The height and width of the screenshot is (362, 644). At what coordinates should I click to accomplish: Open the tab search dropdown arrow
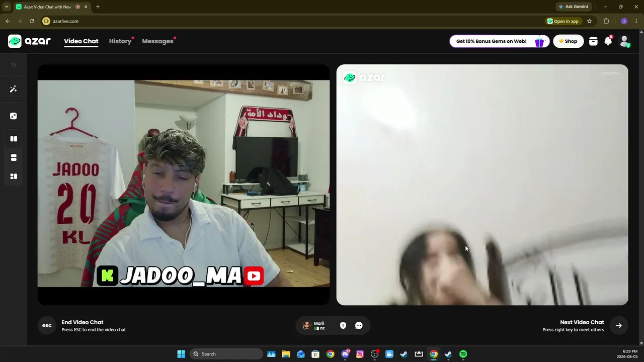click(x=7, y=7)
